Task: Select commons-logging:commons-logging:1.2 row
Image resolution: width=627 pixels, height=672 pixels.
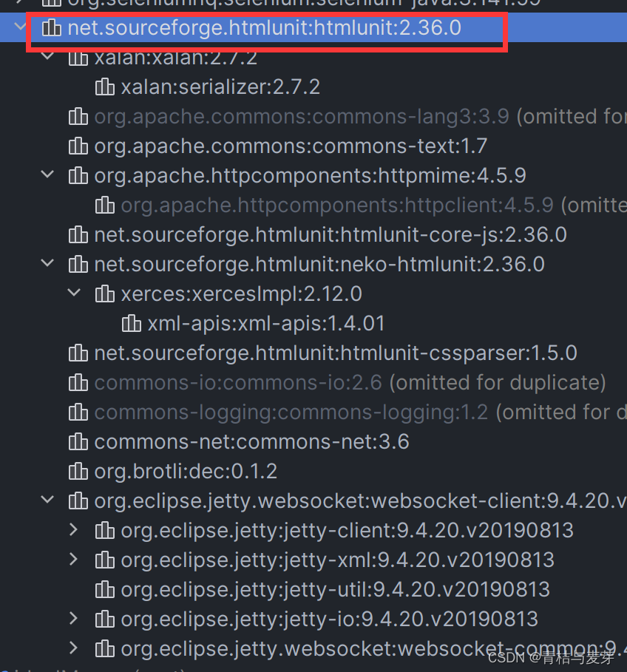Action: coord(313,413)
